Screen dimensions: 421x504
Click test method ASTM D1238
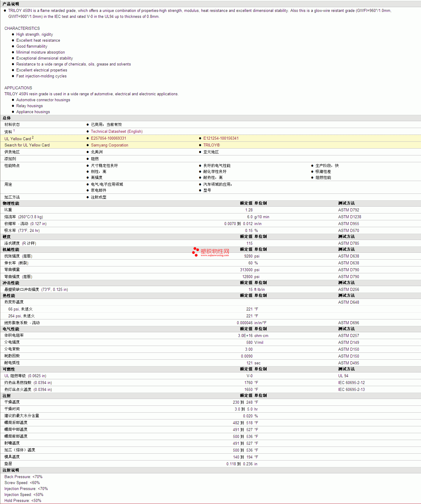tap(350, 217)
